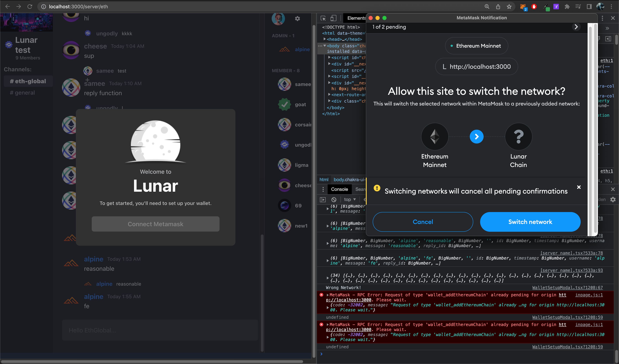Image resolution: width=619 pixels, height=364 pixels.
Task: Toggle the console sidebar panel icon
Action: pyautogui.click(x=323, y=199)
